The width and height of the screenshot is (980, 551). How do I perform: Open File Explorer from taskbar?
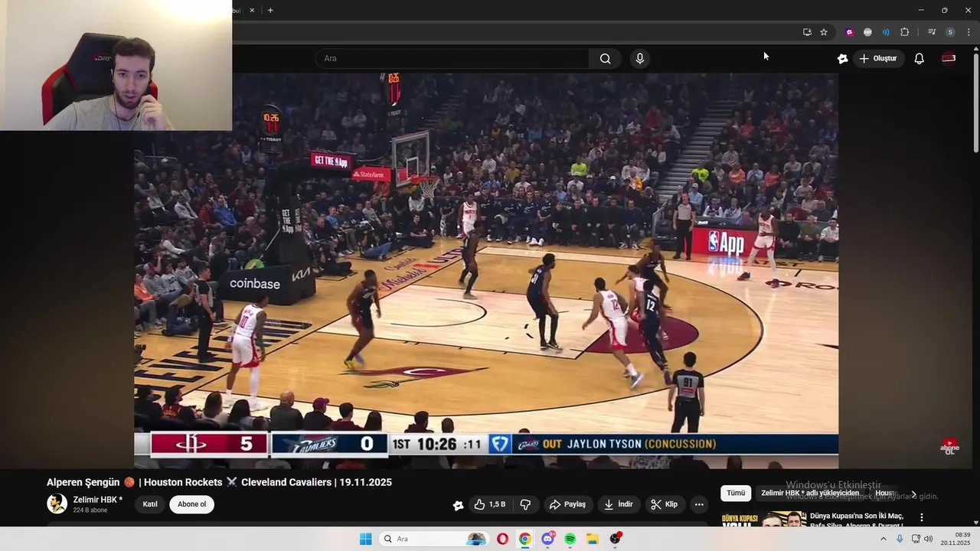[x=593, y=539]
